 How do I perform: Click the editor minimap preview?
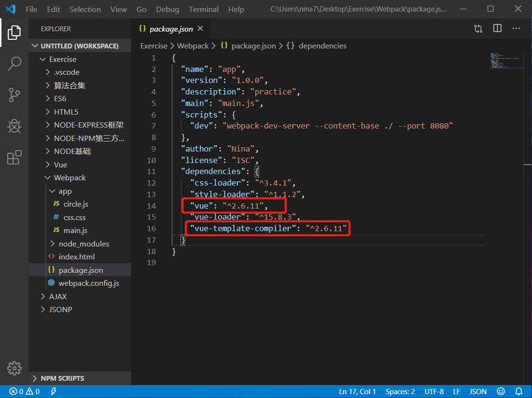(x=506, y=61)
